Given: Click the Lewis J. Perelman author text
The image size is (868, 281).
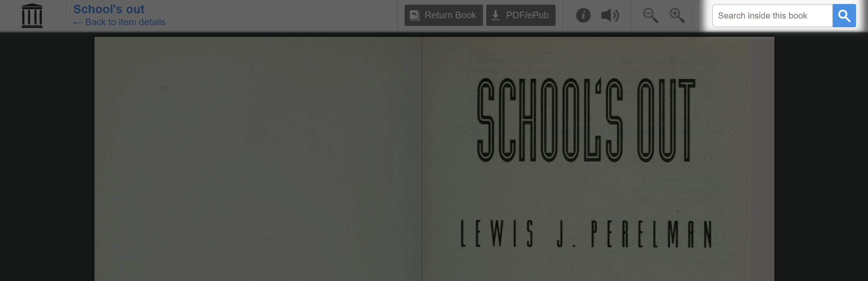Looking at the screenshot, I should tap(586, 234).
